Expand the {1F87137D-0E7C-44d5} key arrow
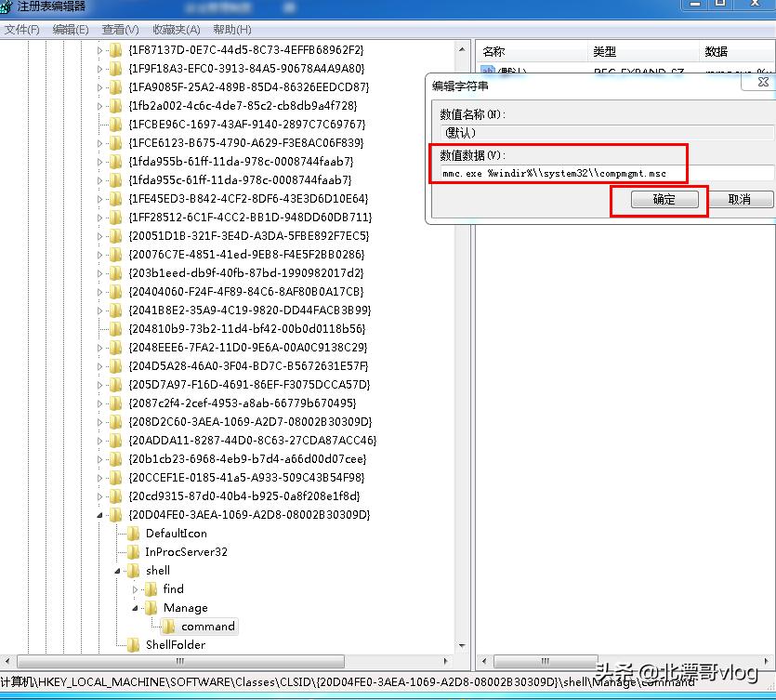776x700 pixels. (99, 49)
